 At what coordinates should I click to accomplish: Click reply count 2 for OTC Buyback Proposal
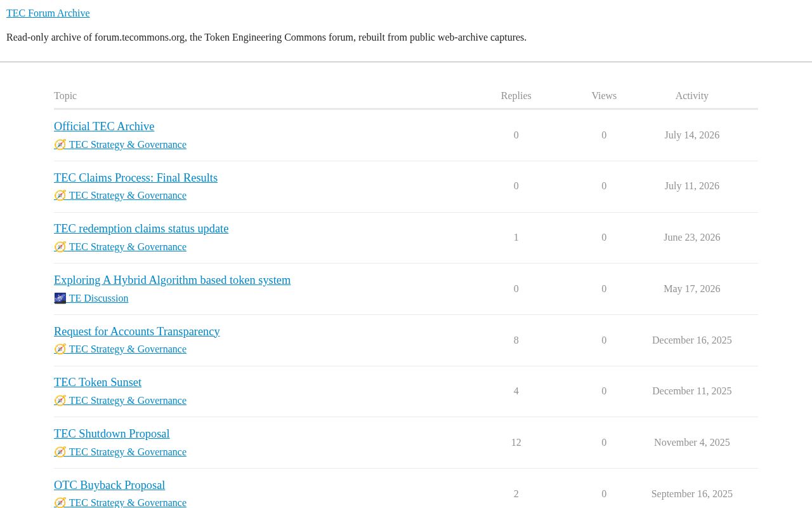click(x=516, y=494)
